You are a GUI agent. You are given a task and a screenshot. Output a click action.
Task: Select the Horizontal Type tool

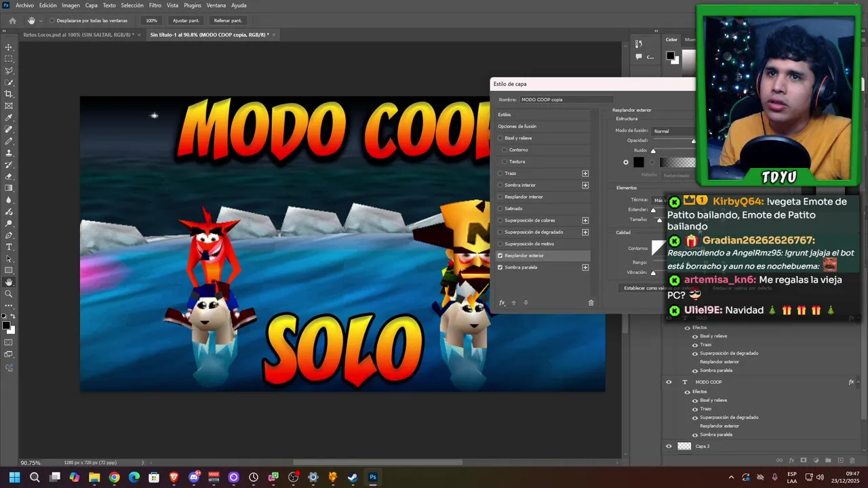[x=9, y=247]
